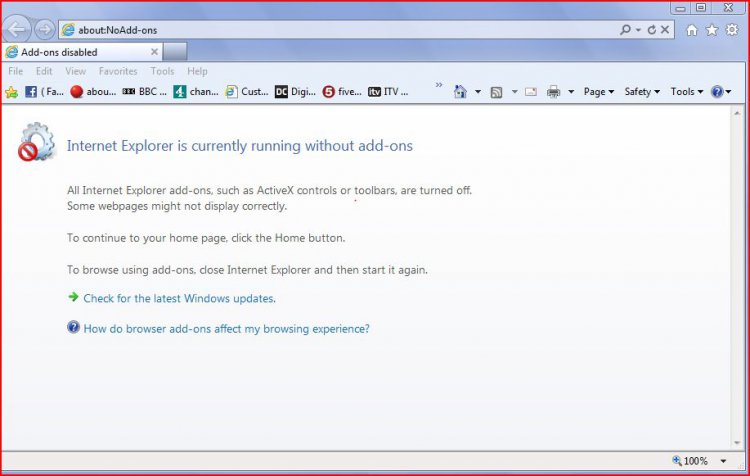Click text 'To continue to your home page, click the Home button.'
This screenshot has height=476, width=750.
coord(206,238)
